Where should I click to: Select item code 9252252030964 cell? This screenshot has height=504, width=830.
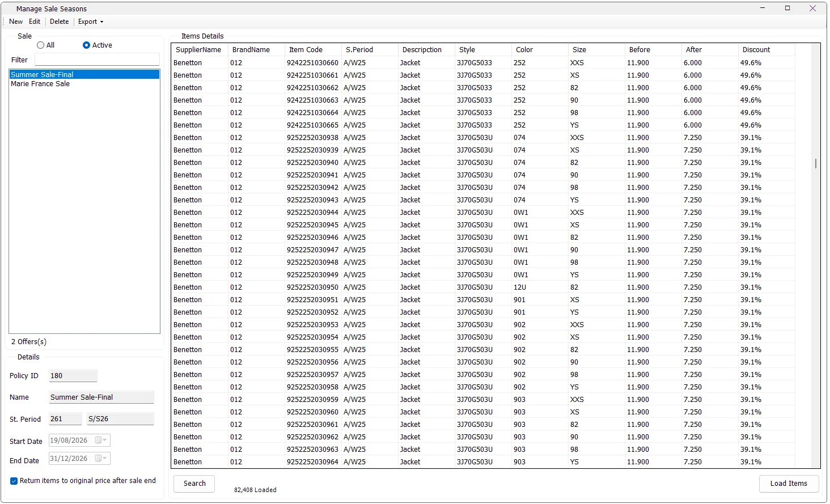click(x=312, y=462)
